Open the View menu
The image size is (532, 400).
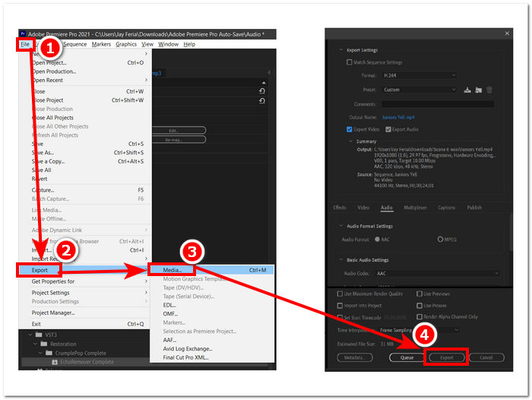147,44
